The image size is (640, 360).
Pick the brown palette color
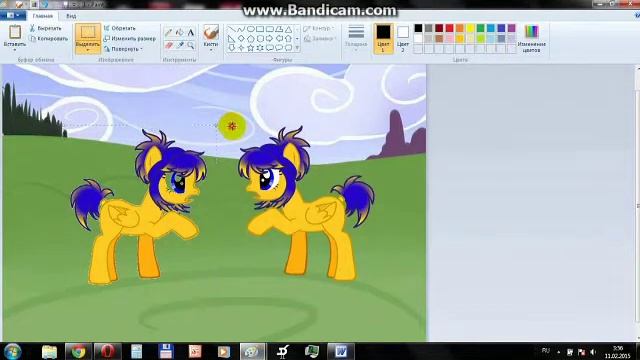coord(439,38)
